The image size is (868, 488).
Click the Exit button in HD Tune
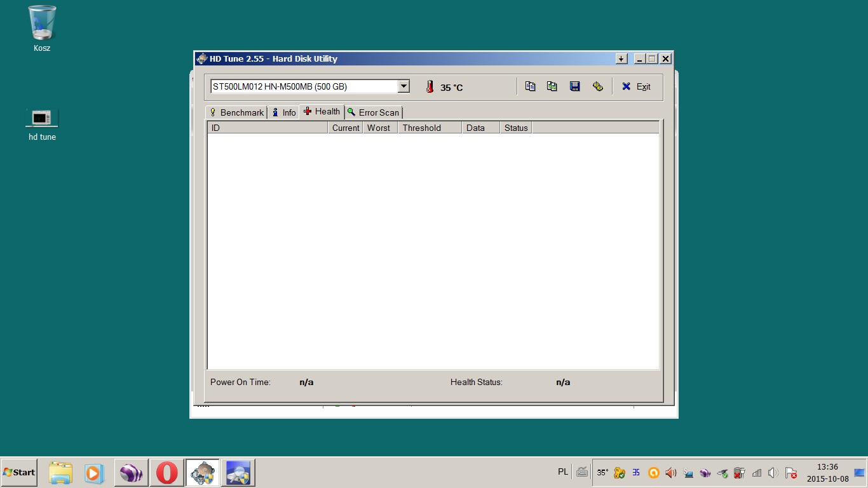[637, 86]
